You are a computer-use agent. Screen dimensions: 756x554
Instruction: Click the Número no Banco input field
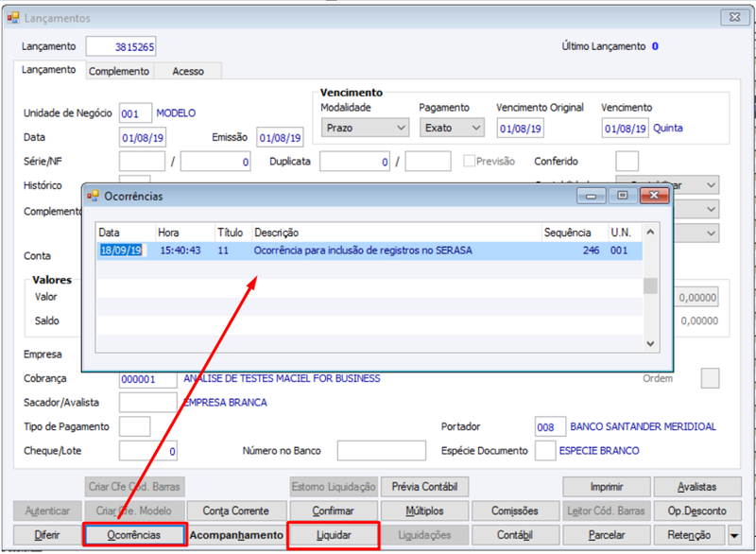(x=382, y=451)
